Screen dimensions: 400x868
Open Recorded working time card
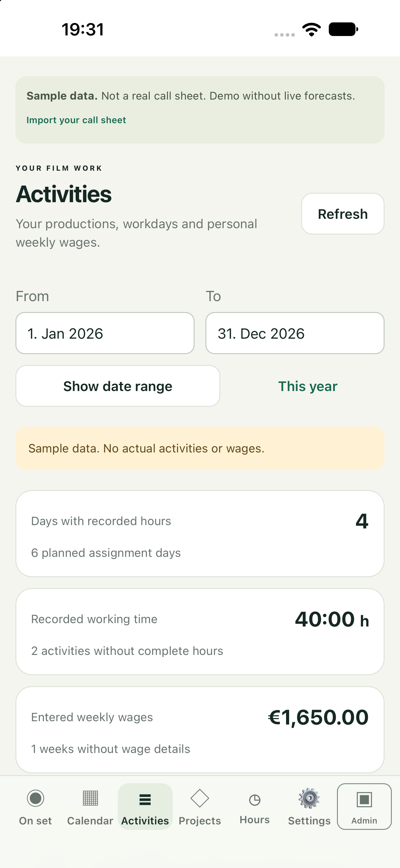(200, 631)
